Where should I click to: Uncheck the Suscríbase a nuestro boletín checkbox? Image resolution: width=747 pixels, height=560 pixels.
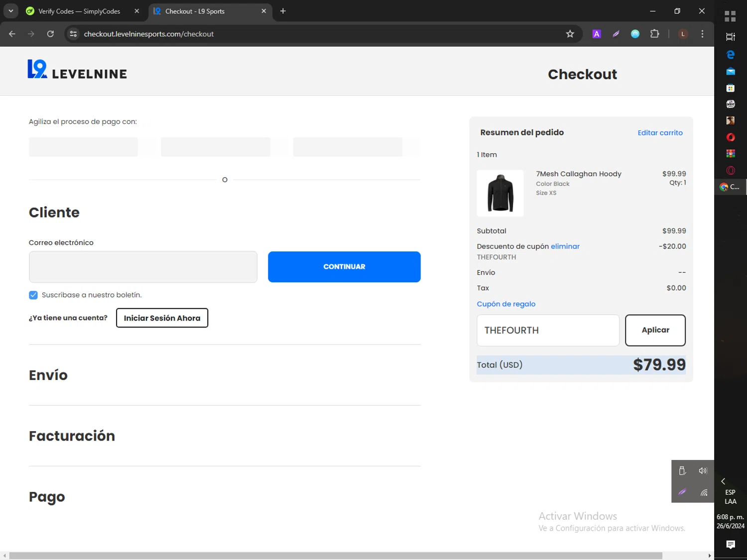coord(33,295)
